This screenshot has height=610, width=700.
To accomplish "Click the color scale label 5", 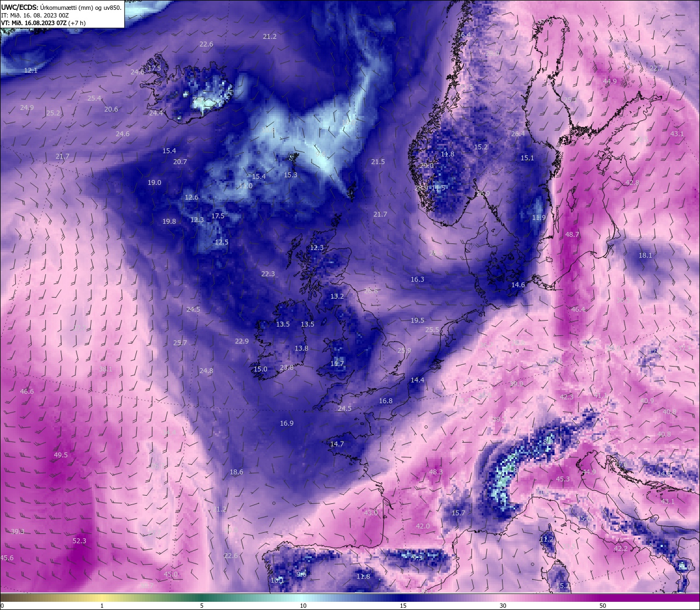I will [202, 606].
